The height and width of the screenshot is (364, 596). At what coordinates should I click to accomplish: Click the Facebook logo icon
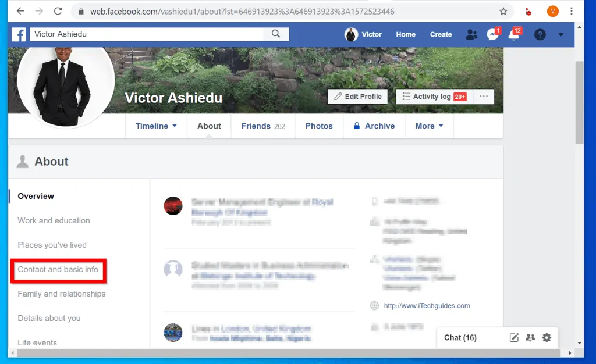pyautogui.click(x=19, y=34)
